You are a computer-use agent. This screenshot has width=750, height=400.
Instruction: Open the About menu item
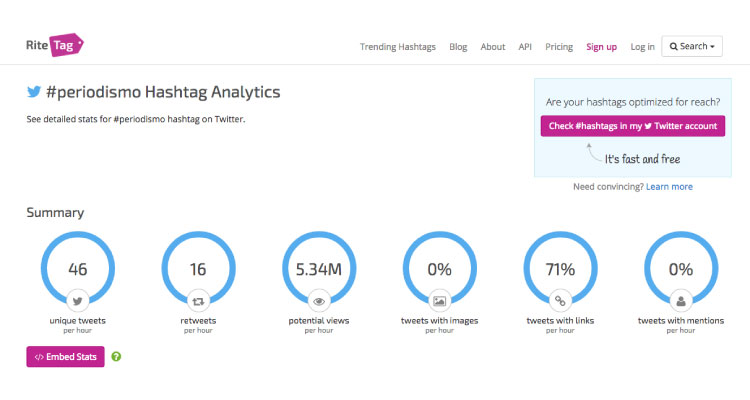(492, 47)
